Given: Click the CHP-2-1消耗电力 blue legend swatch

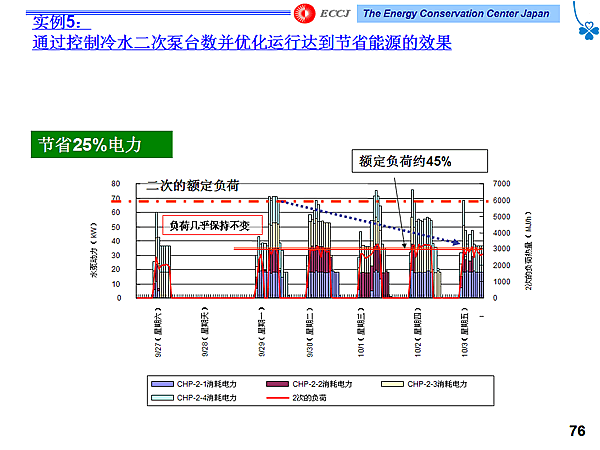Looking at the screenshot, I should click(163, 384).
